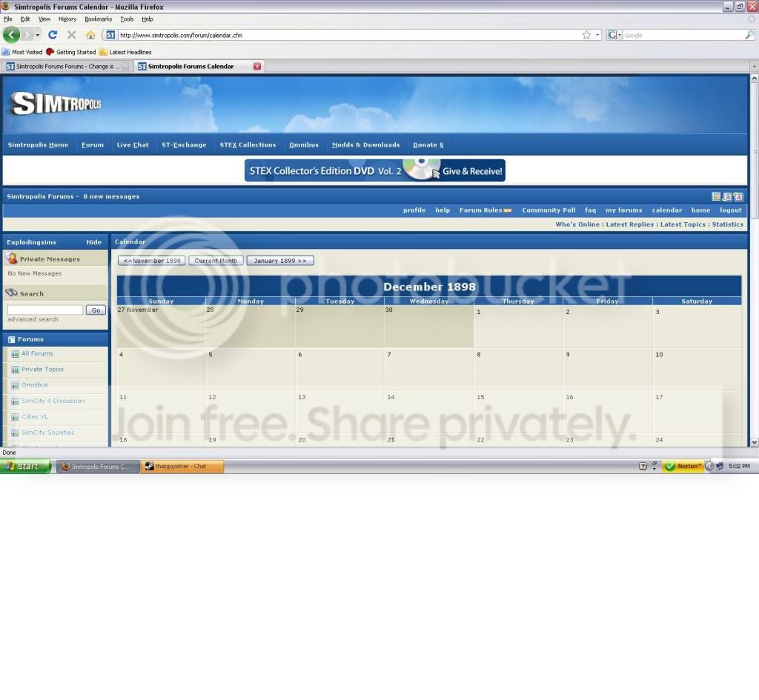Open the Getting Started bookmark

tap(70, 53)
